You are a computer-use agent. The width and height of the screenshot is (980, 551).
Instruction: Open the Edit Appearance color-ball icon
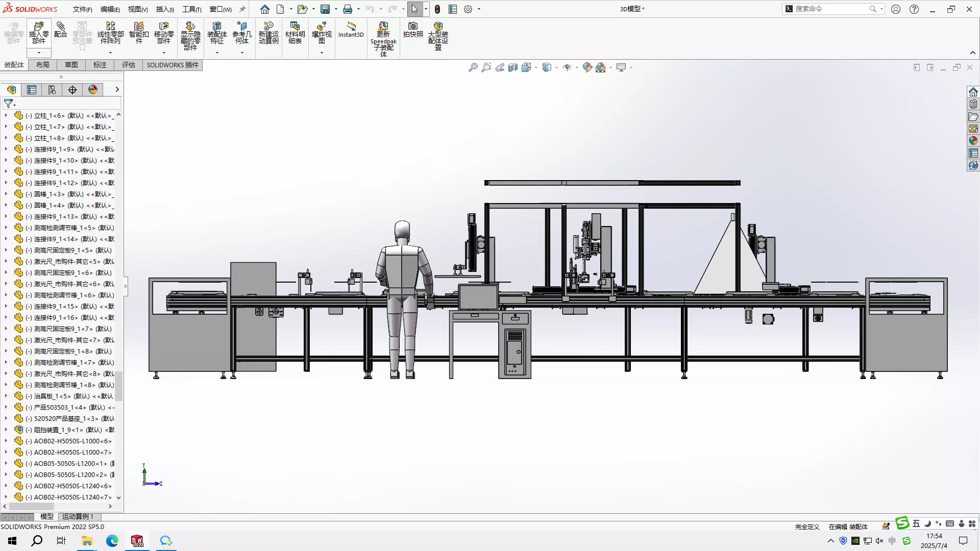pos(587,67)
